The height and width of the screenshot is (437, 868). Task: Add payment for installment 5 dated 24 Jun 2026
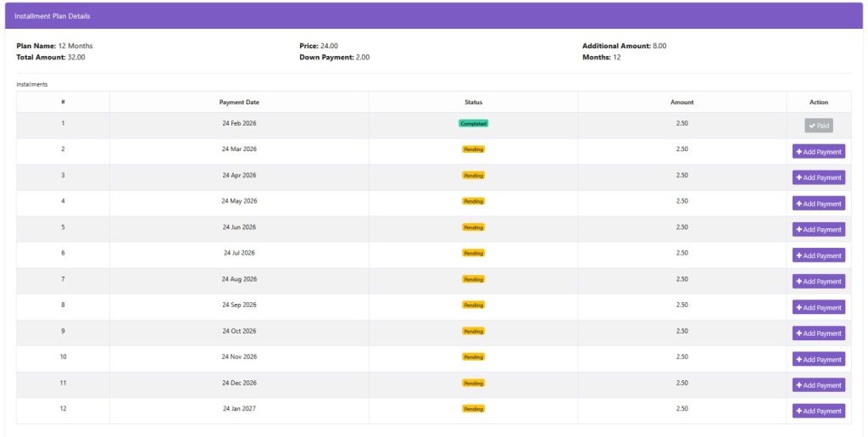(x=818, y=229)
